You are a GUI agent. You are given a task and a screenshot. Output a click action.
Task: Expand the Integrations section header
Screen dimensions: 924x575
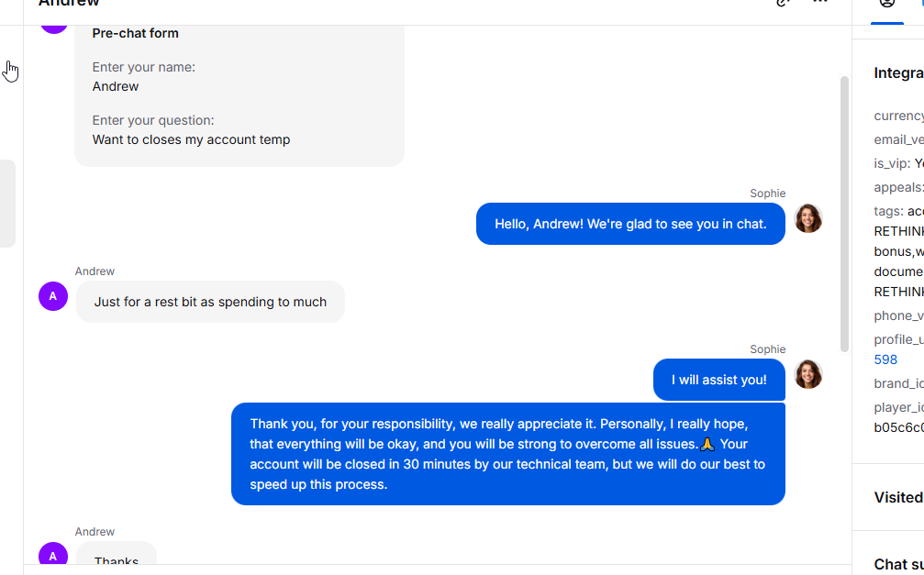897,73
